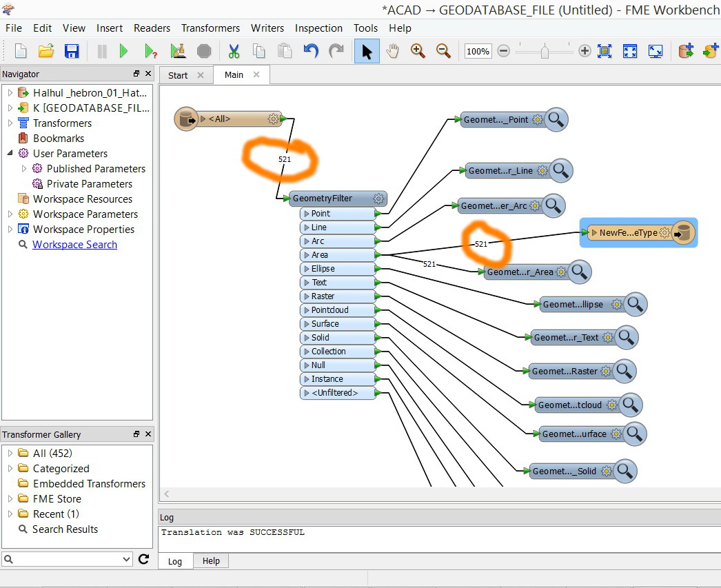Expand Transformers in the Navigator
This screenshot has height=588, width=721.
pyautogui.click(x=12, y=123)
